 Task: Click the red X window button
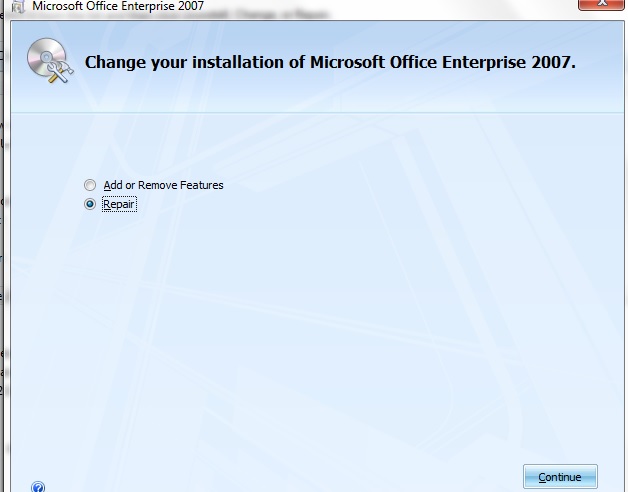(600, 5)
